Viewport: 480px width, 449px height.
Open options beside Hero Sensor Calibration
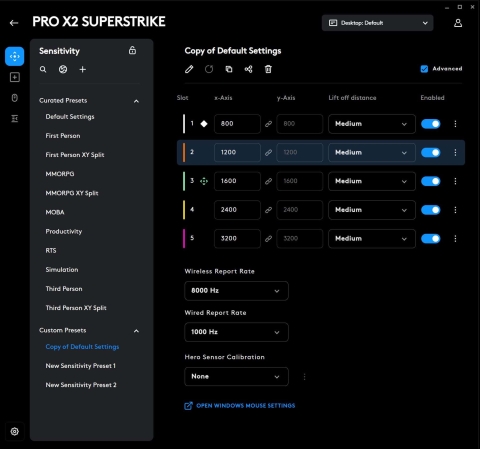[x=304, y=377]
